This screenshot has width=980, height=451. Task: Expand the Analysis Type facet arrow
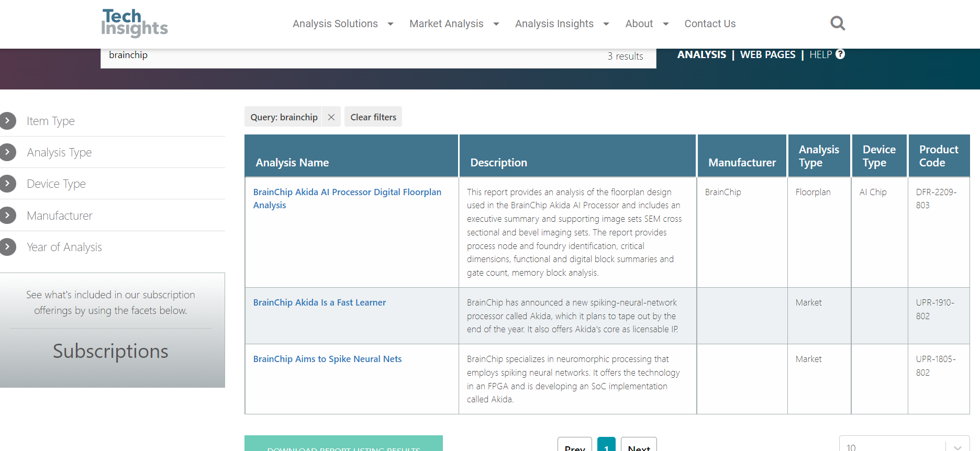(7, 152)
